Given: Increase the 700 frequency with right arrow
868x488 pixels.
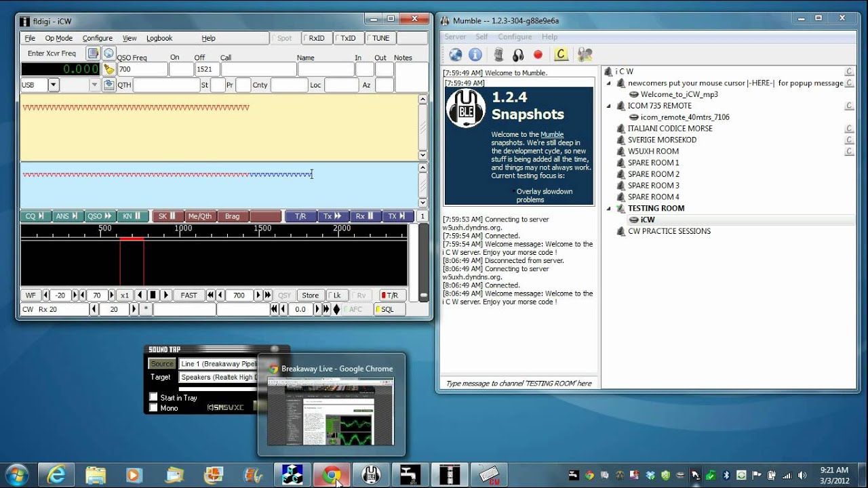Looking at the screenshot, I should click(x=258, y=295).
